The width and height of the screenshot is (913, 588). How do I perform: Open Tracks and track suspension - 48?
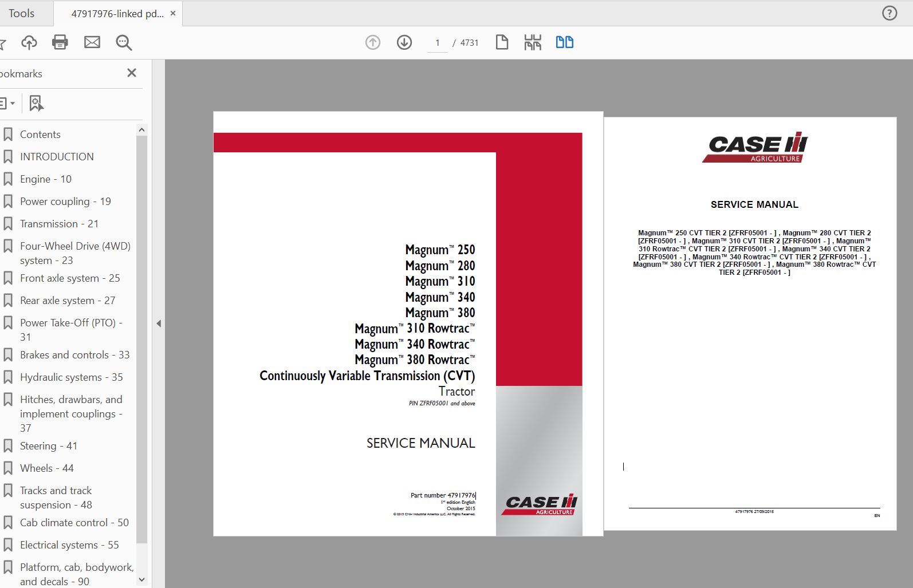point(56,498)
